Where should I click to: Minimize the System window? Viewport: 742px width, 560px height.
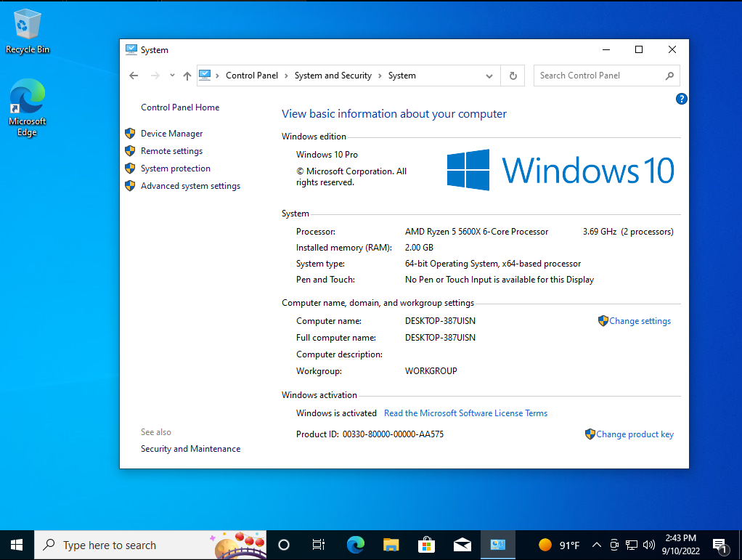pos(606,49)
